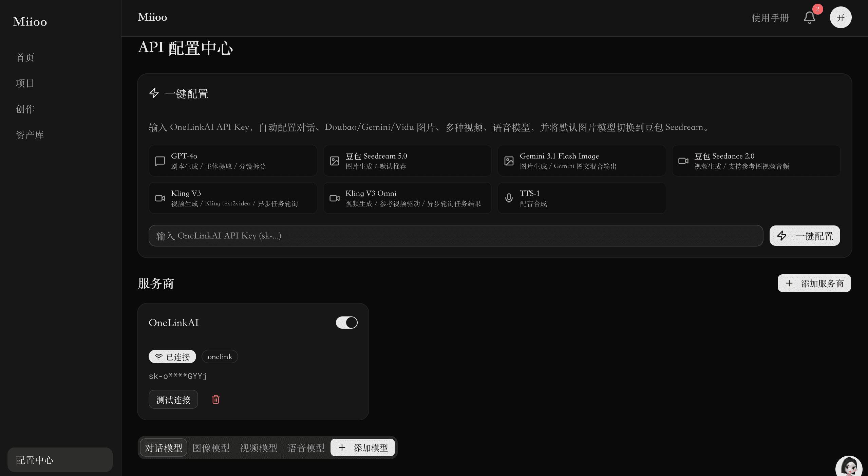The height and width of the screenshot is (476, 868).
Task: Switch to the 语音模型 tab
Action: [x=306, y=448]
